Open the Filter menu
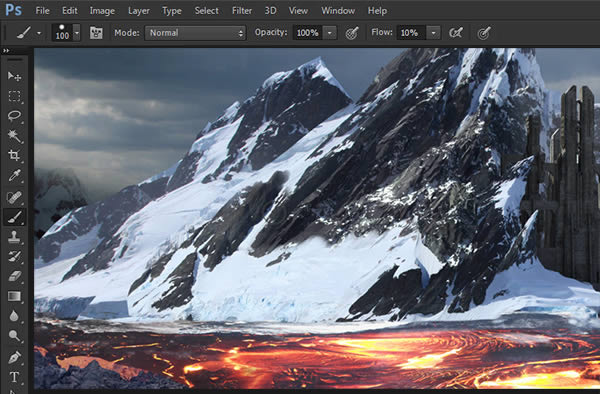Image resolution: width=600 pixels, height=394 pixels. [x=242, y=11]
